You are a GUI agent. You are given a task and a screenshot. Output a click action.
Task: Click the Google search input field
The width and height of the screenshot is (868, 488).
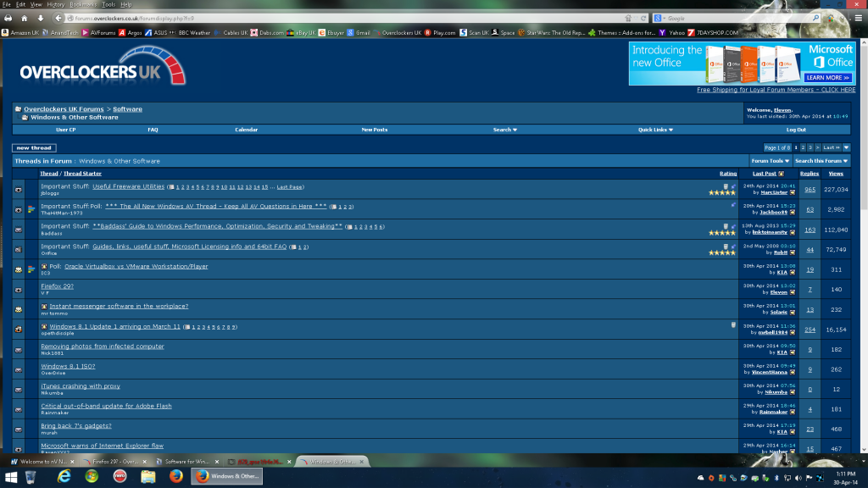[x=739, y=19]
